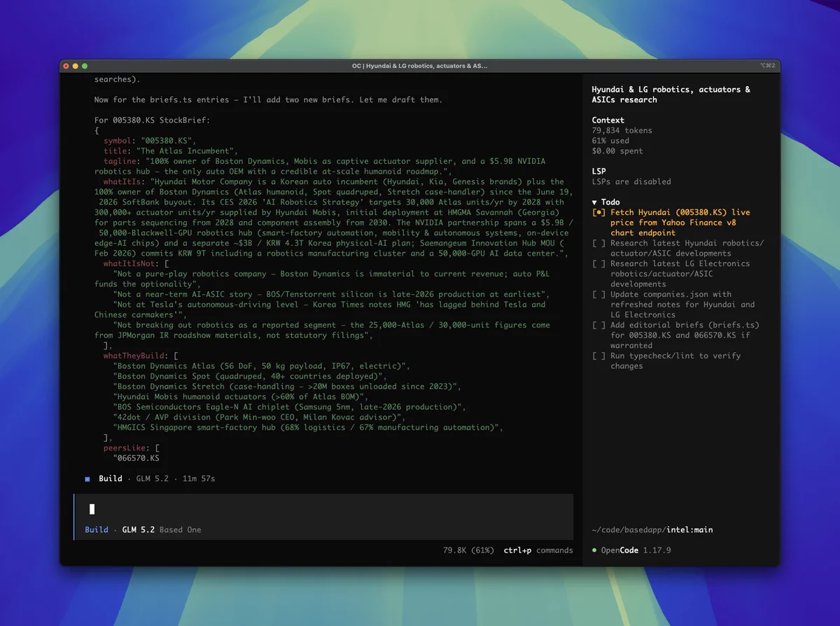
Task: Click the green zoom window button
Action: [x=85, y=66]
